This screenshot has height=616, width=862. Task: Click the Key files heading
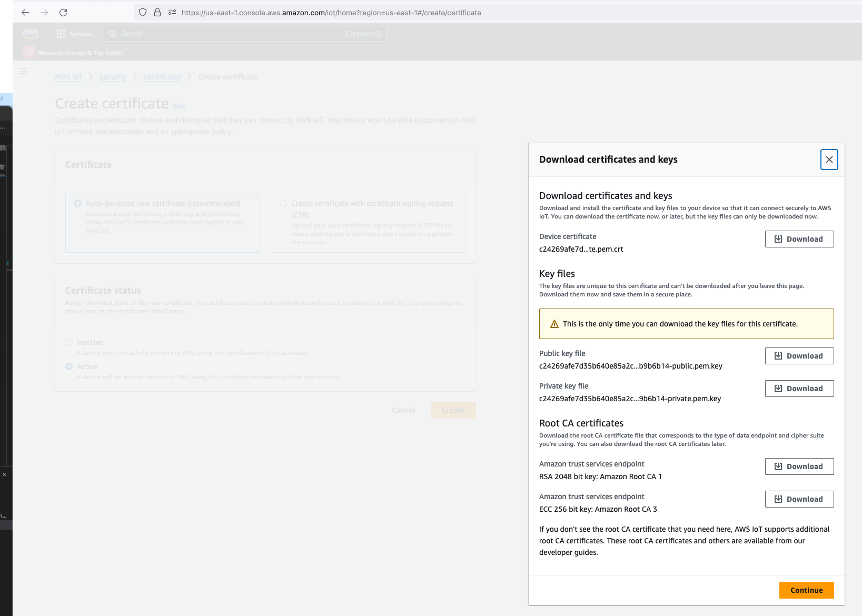(557, 274)
